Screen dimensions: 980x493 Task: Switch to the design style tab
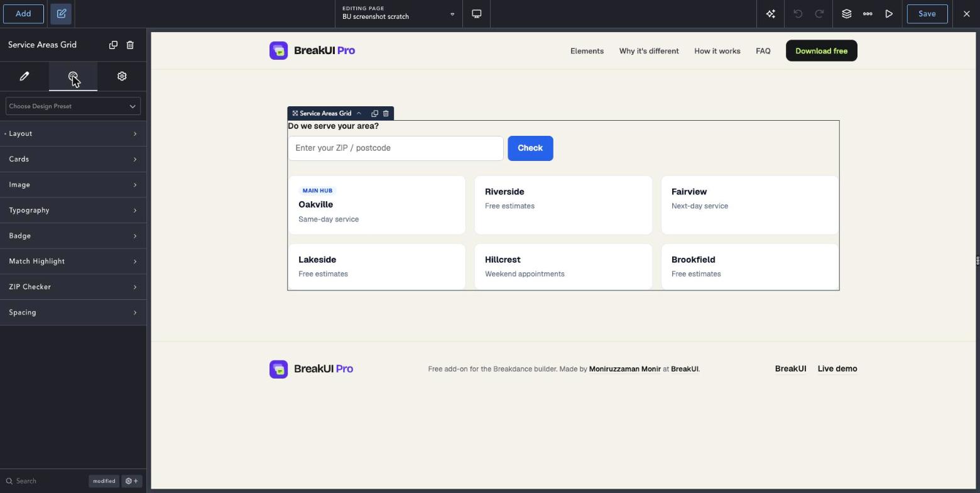pyautogui.click(x=73, y=76)
